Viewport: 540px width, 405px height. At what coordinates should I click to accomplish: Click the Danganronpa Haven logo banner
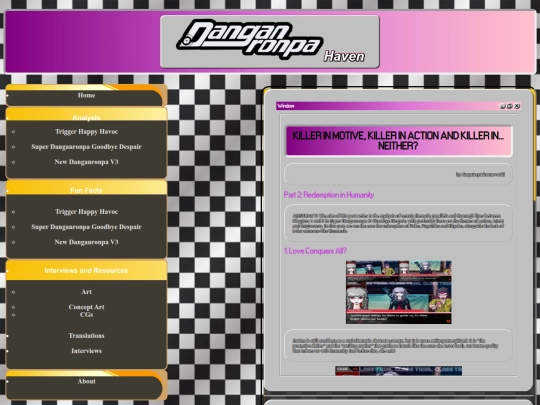(x=270, y=41)
